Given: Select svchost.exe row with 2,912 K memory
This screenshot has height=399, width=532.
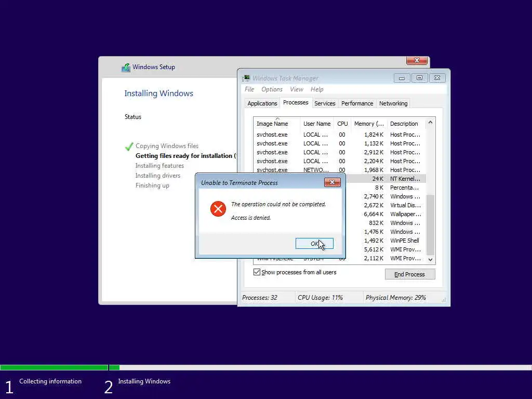Looking at the screenshot, I should coord(339,152).
